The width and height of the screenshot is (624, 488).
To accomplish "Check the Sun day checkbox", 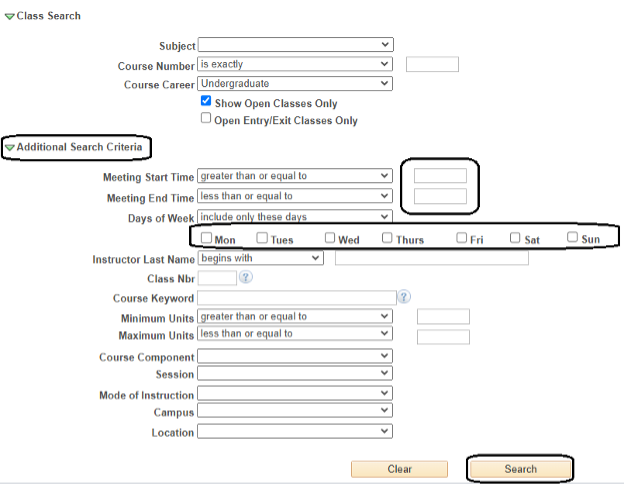I will [573, 238].
